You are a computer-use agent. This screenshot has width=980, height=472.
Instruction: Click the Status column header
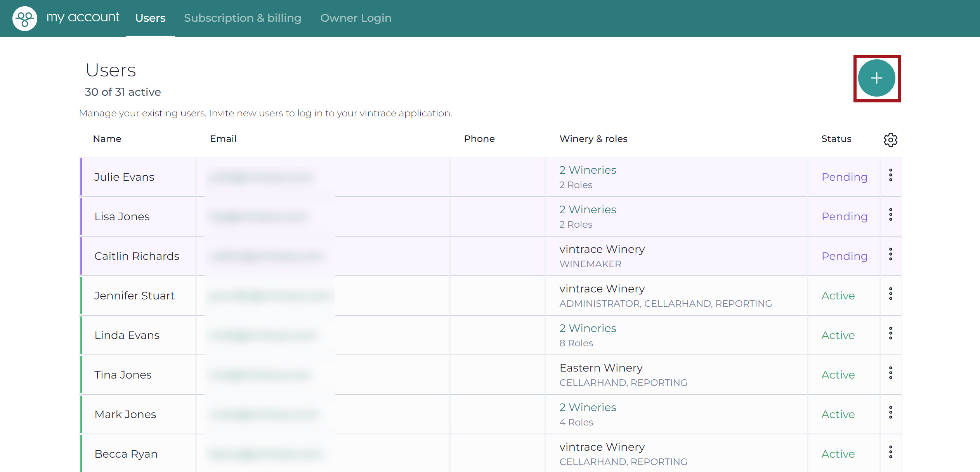836,139
